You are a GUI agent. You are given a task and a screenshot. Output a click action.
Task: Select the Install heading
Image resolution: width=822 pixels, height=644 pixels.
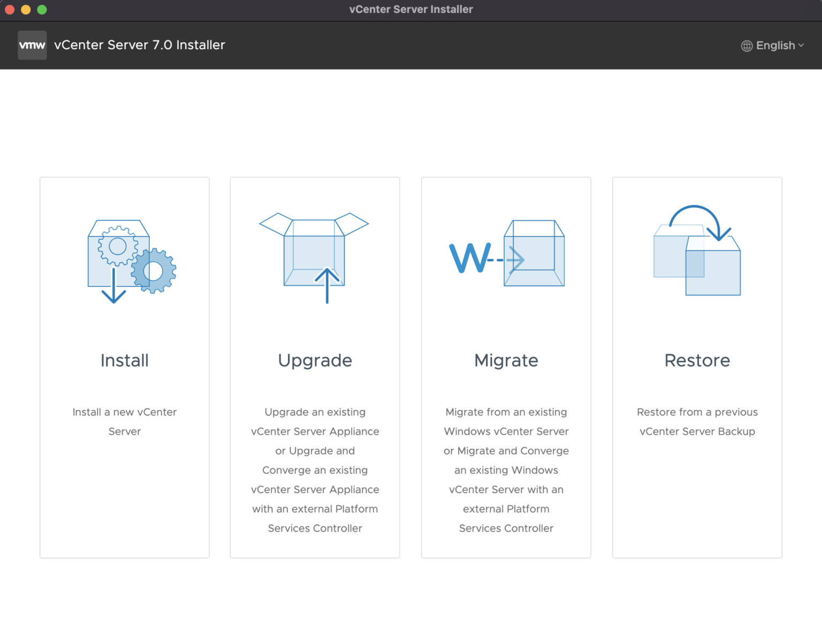point(125,360)
